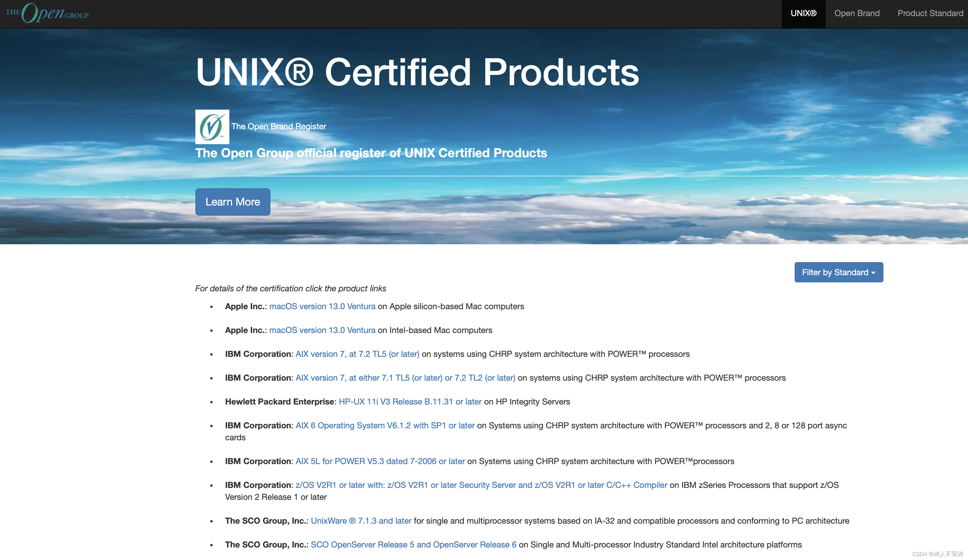The width and height of the screenshot is (968, 560).
Task: Click The Open Brand Register text
Action: point(278,126)
